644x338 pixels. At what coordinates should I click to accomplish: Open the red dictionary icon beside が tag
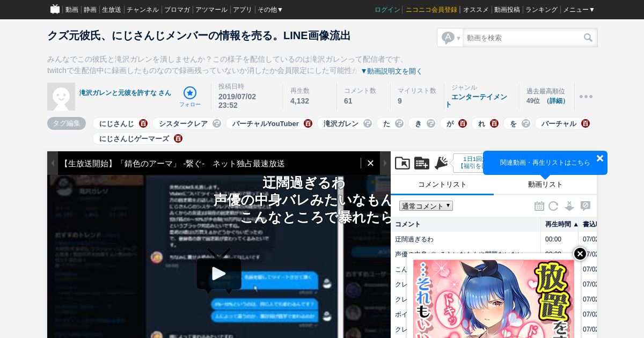[x=462, y=123]
